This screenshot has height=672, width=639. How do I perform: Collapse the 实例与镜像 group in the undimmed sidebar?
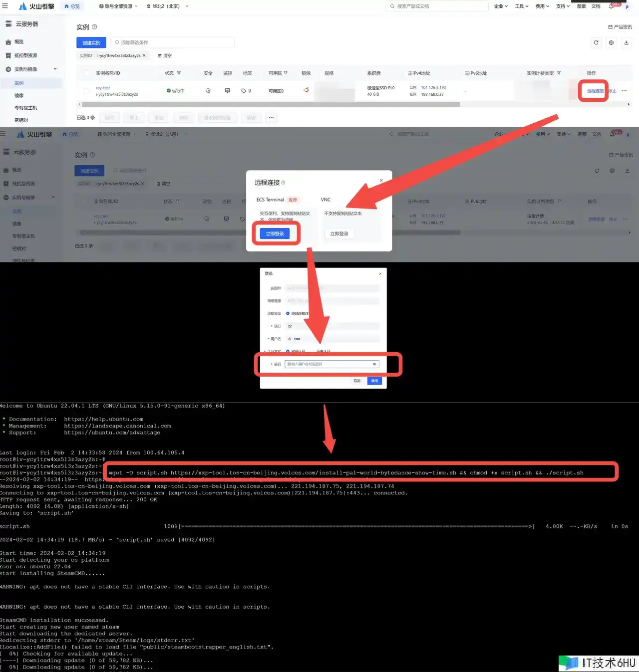(55, 69)
